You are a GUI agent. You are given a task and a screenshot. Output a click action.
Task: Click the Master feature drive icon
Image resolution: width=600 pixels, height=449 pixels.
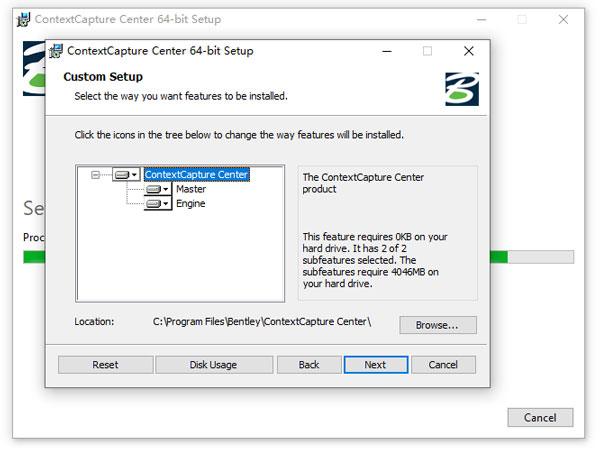158,189
